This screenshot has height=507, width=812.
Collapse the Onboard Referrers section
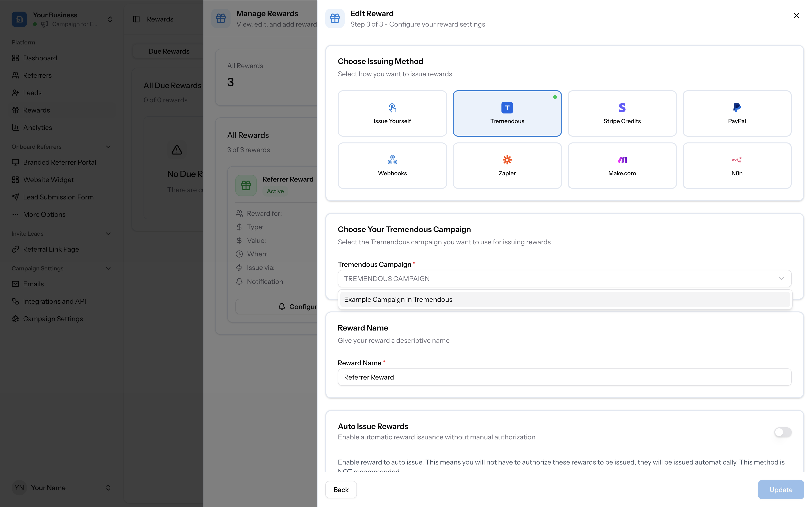tap(108, 147)
